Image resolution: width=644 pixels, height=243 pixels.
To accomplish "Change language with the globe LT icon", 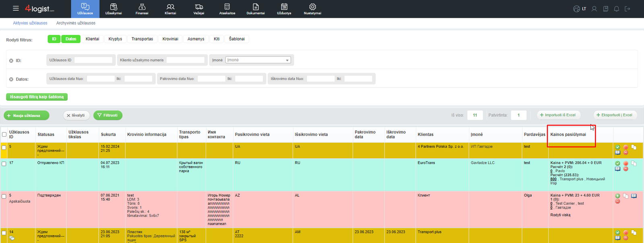I will click(580, 8).
